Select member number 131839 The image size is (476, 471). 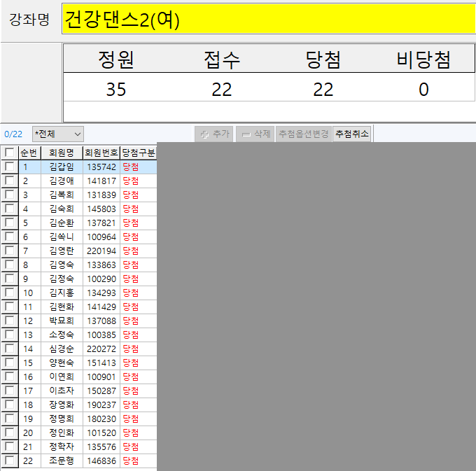coord(101,195)
